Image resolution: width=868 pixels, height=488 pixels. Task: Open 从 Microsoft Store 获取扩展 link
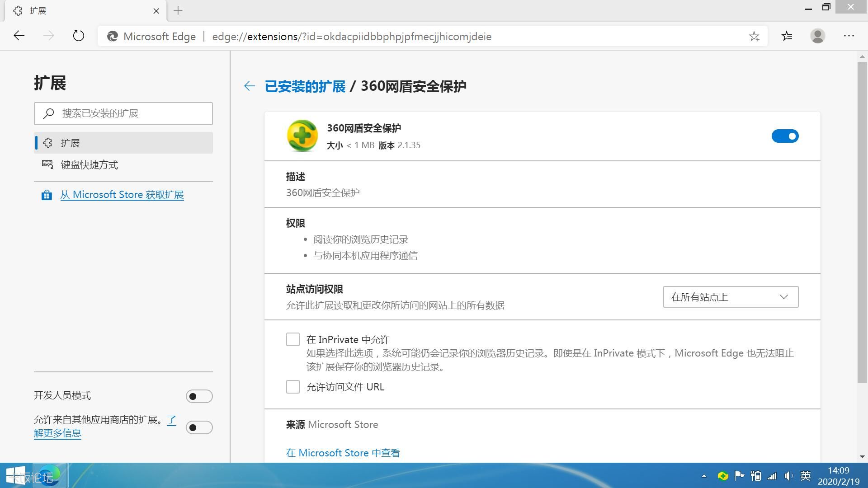tap(122, 195)
